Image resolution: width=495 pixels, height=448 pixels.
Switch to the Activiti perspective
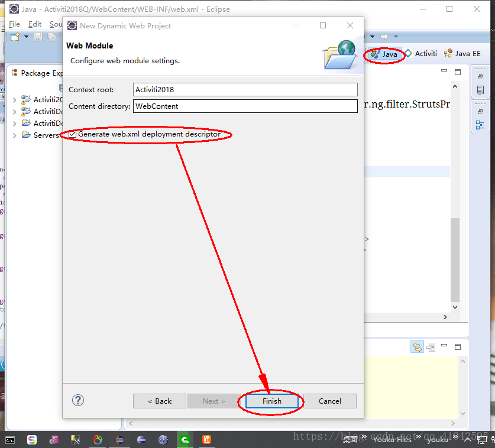(x=421, y=54)
